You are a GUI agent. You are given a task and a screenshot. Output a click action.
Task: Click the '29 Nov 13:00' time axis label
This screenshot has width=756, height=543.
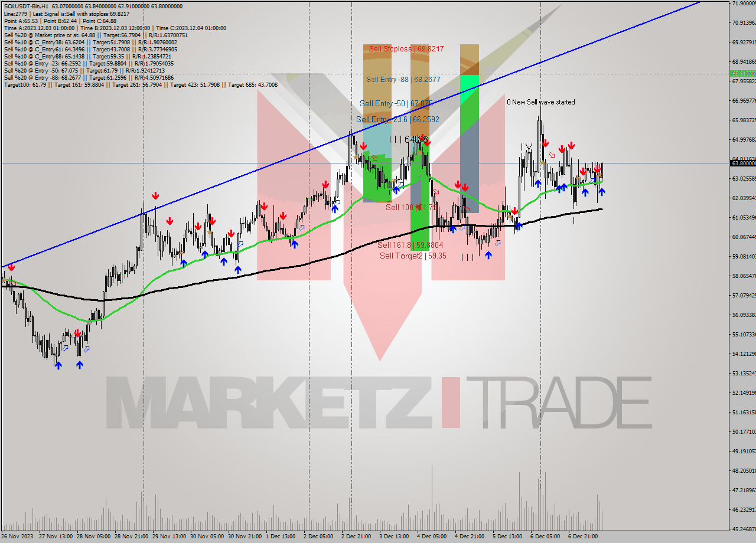[169, 537]
